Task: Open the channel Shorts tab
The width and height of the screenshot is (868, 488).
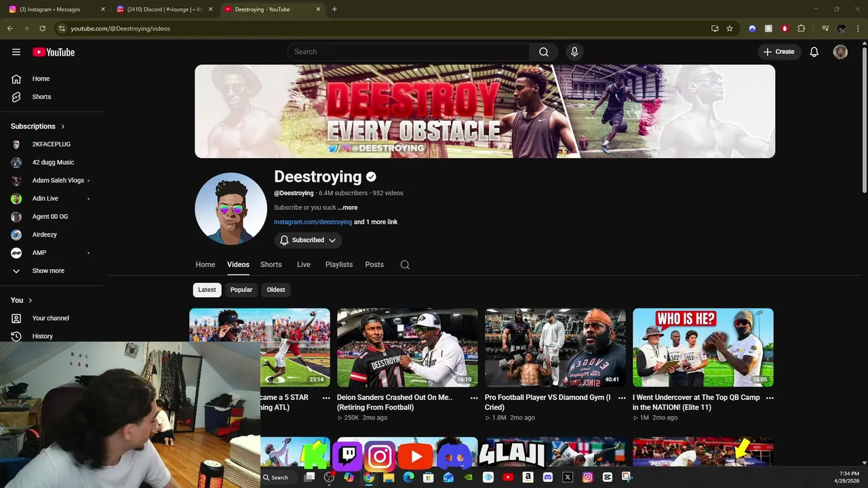Action: tap(271, 264)
